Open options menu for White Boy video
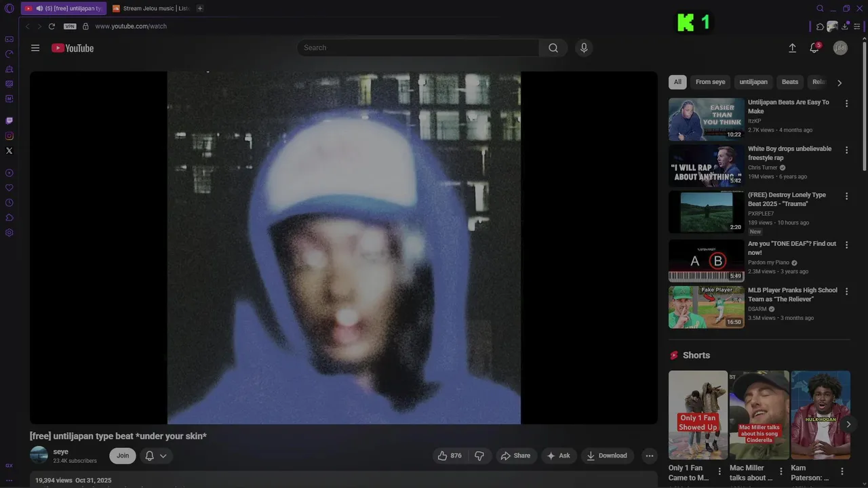This screenshot has height=488, width=868. [x=846, y=150]
